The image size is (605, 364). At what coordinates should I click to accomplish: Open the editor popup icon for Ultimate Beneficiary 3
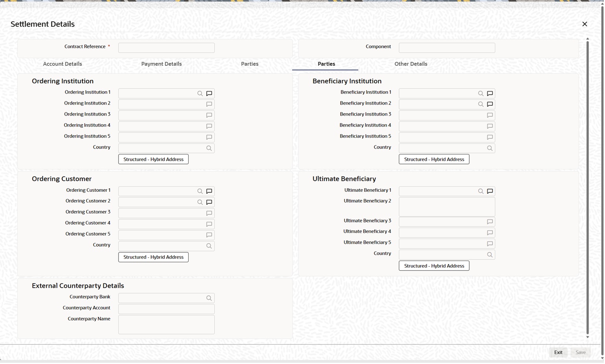click(x=490, y=222)
